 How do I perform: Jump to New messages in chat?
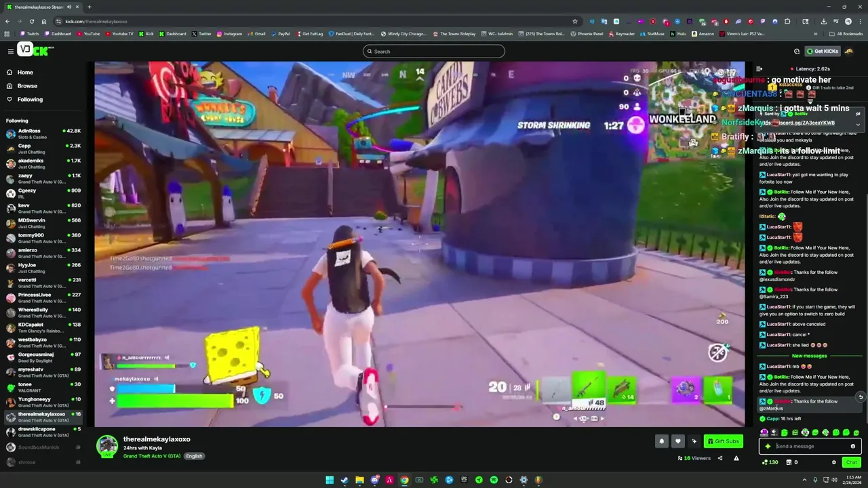[809, 356]
